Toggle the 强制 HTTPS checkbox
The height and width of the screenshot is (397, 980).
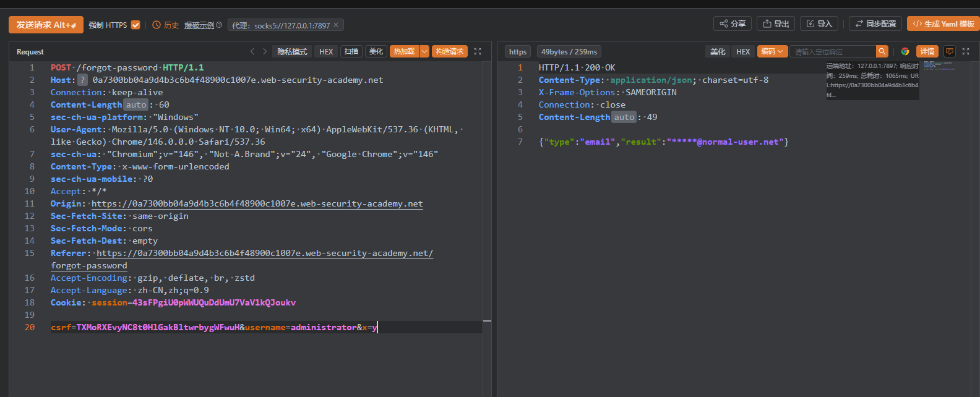click(x=135, y=25)
